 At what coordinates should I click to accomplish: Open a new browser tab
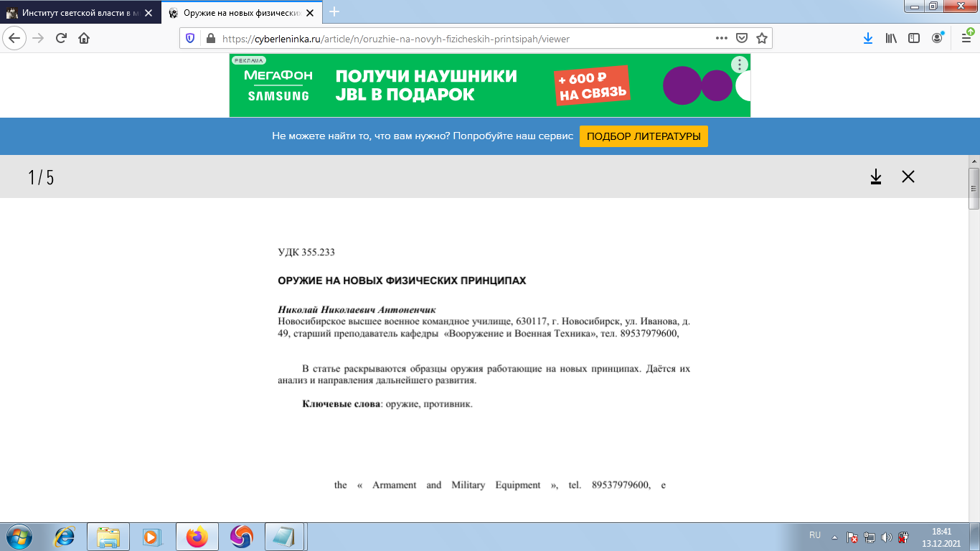click(x=334, y=12)
